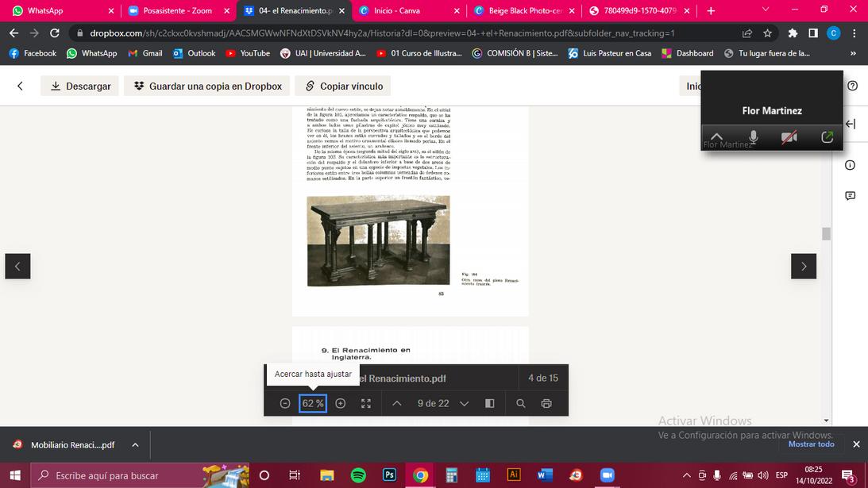Image resolution: width=868 pixels, height=488 pixels.
Task: Search within the PDF document
Action: point(521,403)
